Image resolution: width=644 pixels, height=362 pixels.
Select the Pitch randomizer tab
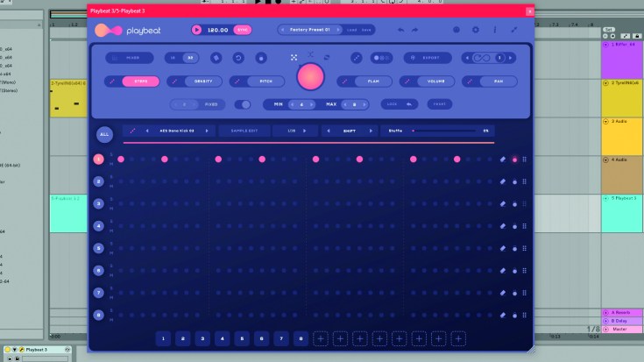click(265, 82)
